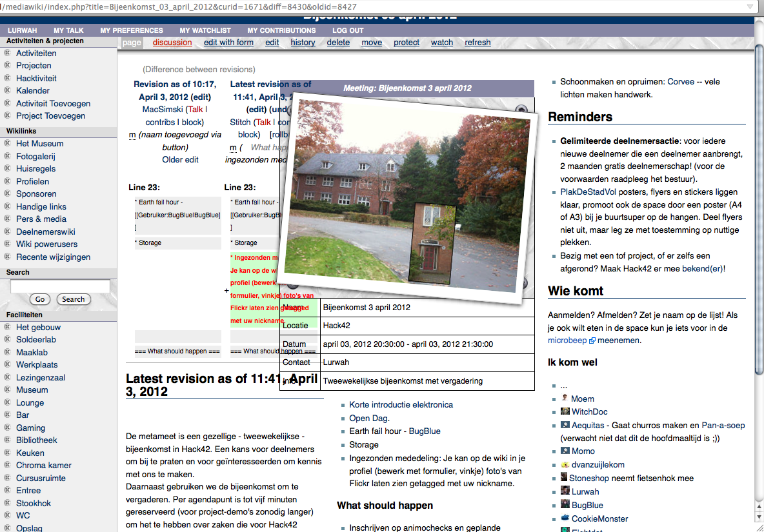Image resolution: width=764 pixels, height=532 pixels.
Task: Click WitchDoc's avatar image
Action: tap(565, 411)
